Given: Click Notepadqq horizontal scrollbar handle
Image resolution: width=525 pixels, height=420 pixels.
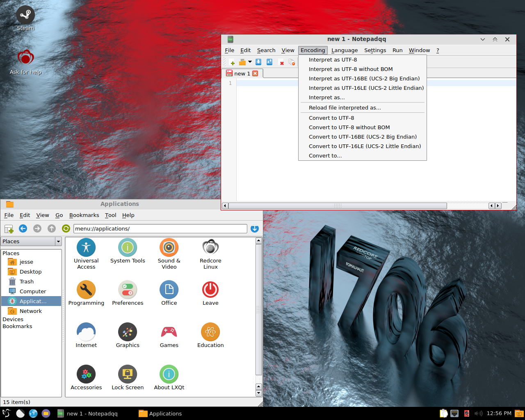Looking at the screenshot, I should 338,206.
